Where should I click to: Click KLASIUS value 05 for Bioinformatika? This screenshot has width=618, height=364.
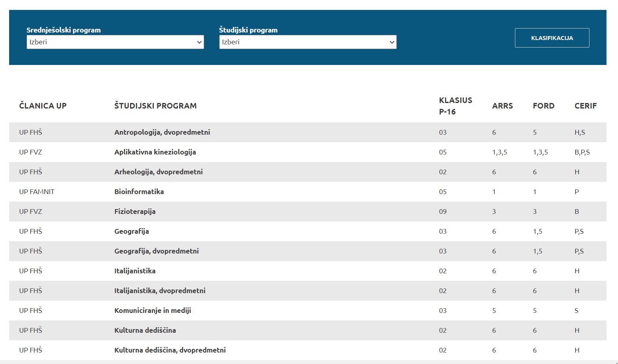(443, 192)
